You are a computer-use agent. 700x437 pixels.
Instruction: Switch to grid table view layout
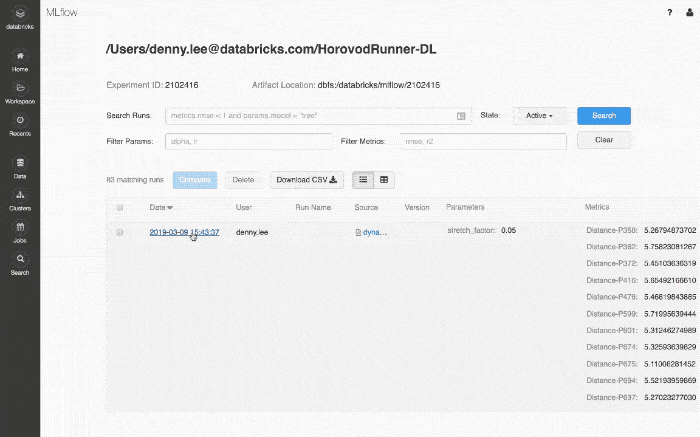click(384, 180)
